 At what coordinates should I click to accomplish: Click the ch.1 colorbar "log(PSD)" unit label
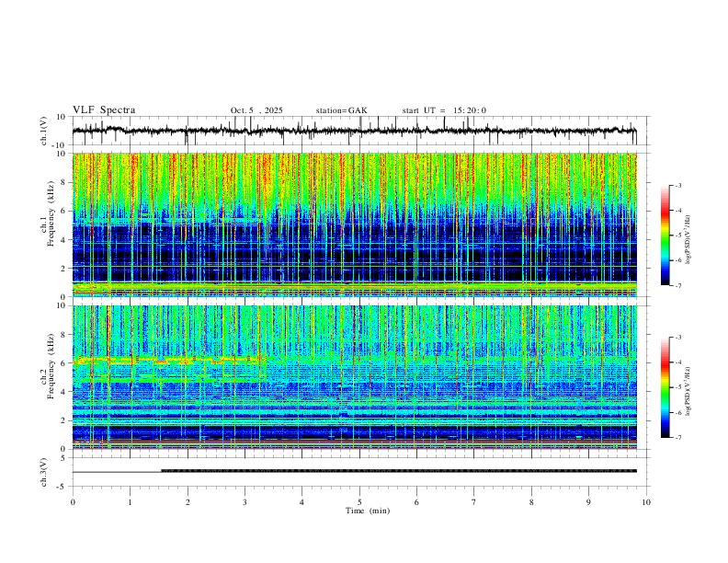688,239
